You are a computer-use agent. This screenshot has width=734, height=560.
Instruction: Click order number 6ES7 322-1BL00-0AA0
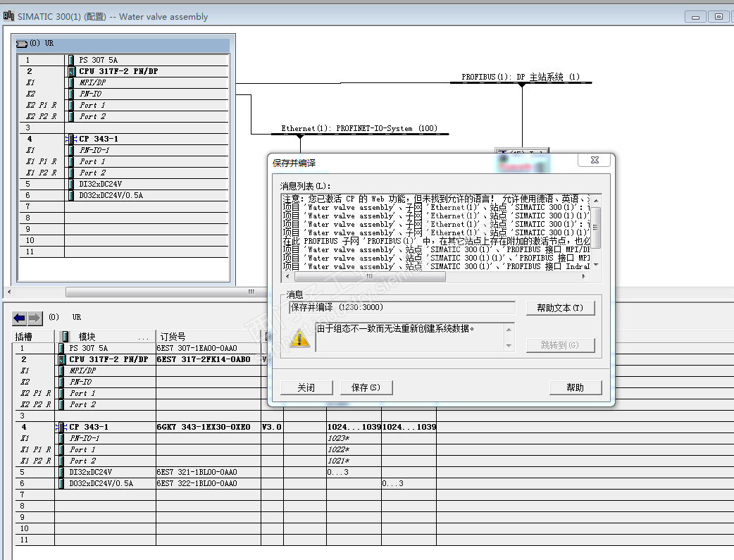[x=197, y=483]
